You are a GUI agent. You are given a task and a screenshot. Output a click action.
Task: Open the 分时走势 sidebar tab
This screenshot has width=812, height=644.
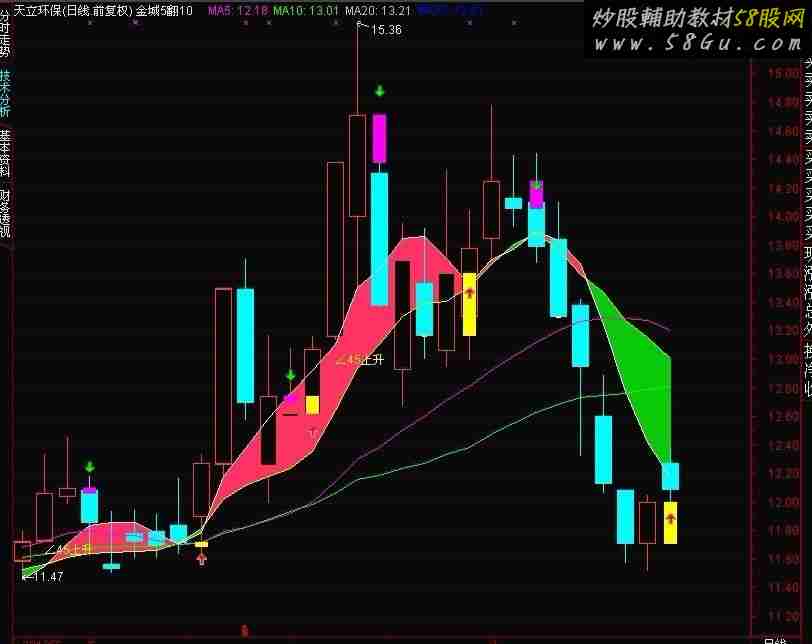pos(5,33)
